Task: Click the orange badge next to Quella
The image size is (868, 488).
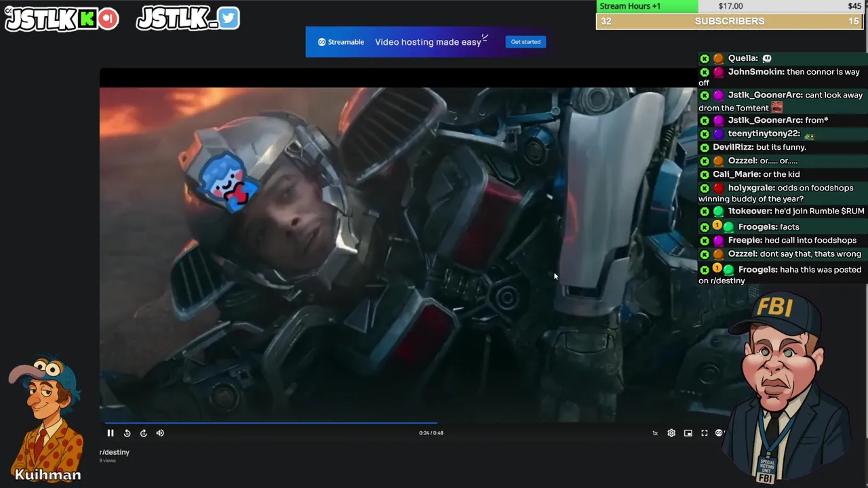Action: click(x=718, y=59)
